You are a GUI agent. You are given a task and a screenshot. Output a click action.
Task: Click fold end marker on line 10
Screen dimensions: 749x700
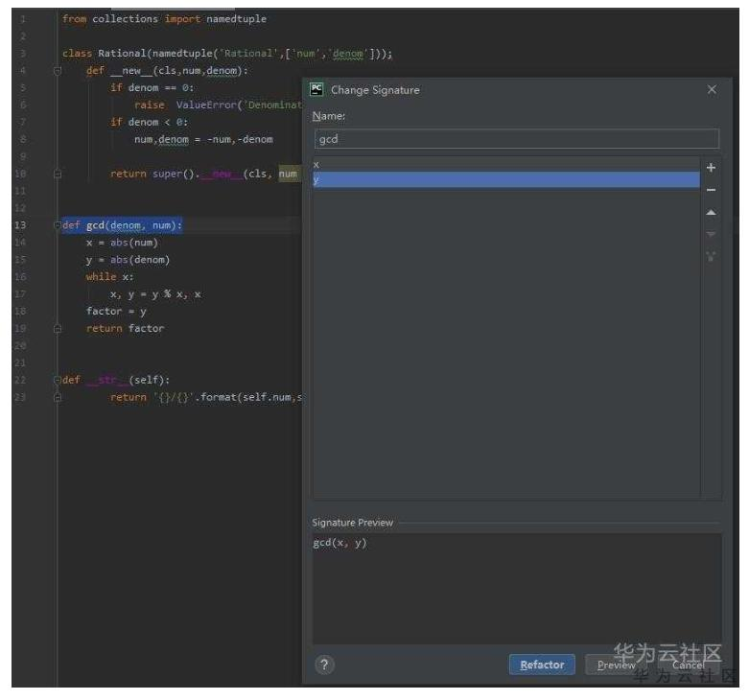pyautogui.click(x=58, y=175)
